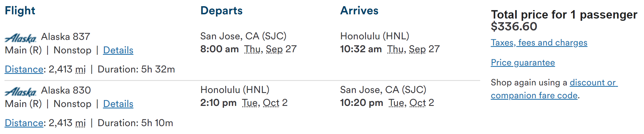
Task: Click the Flight column heading
Action: point(20,11)
